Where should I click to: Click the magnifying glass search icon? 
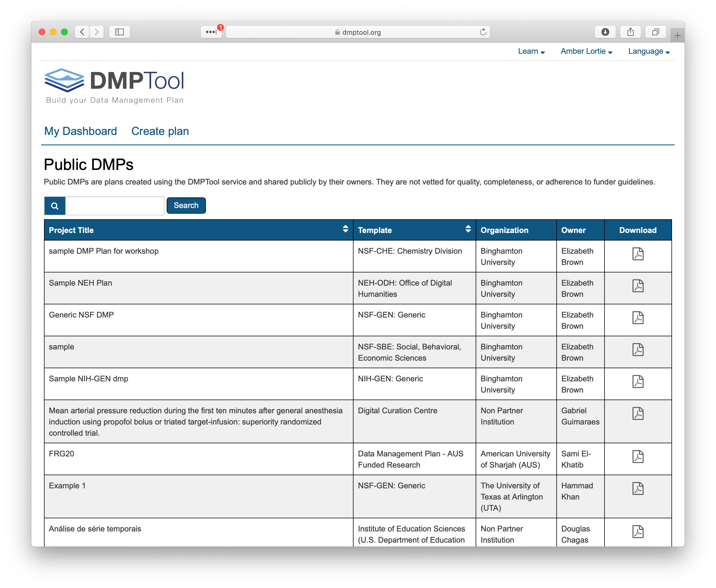55,205
